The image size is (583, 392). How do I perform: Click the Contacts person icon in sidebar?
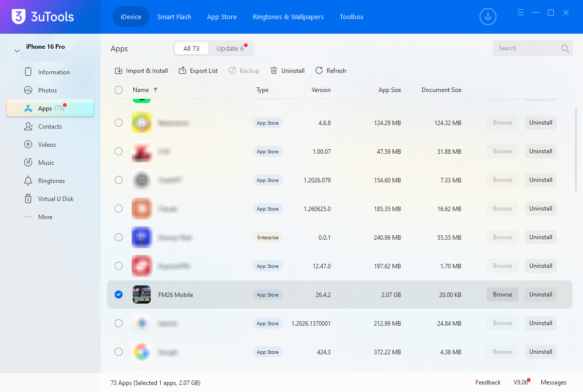click(x=28, y=127)
